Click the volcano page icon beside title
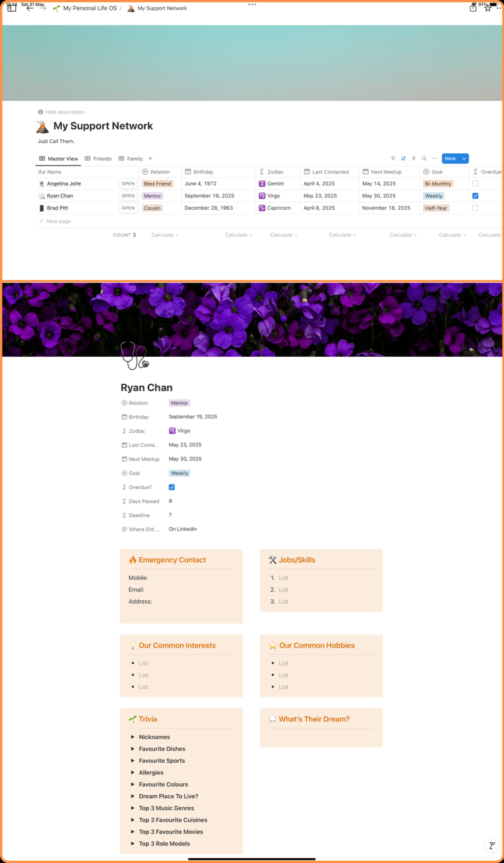This screenshot has height=863, width=504. coord(42,126)
